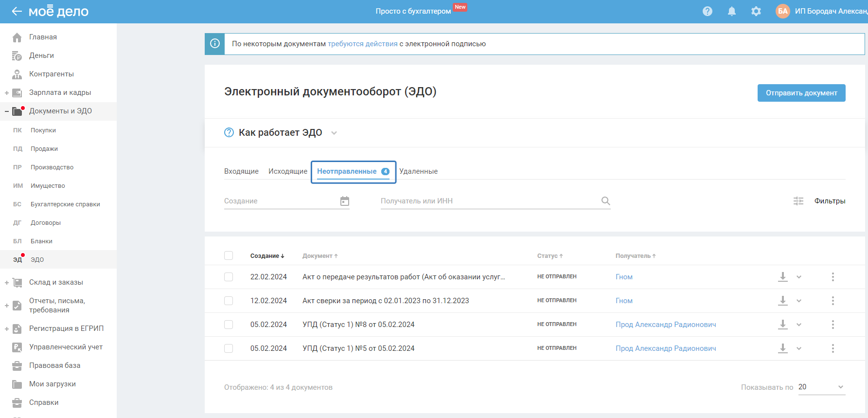Viewport: 868px width, 418px height.
Task: Open the three-dot menu for УПД №5
Action: (x=833, y=348)
